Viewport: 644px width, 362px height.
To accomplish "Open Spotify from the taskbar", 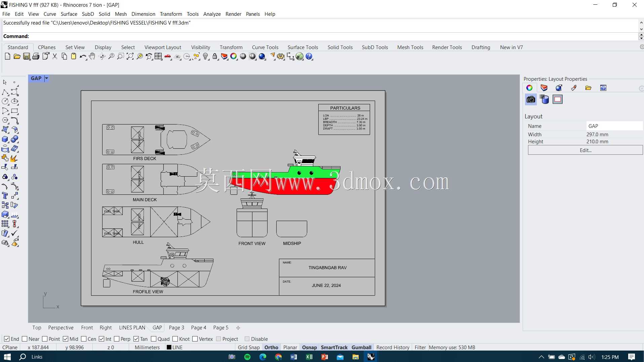I will point(247,357).
